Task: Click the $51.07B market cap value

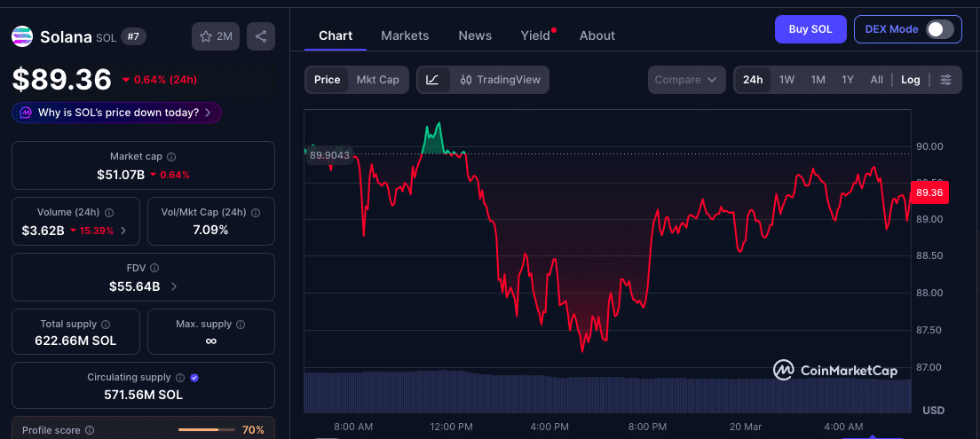Action: [121, 175]
